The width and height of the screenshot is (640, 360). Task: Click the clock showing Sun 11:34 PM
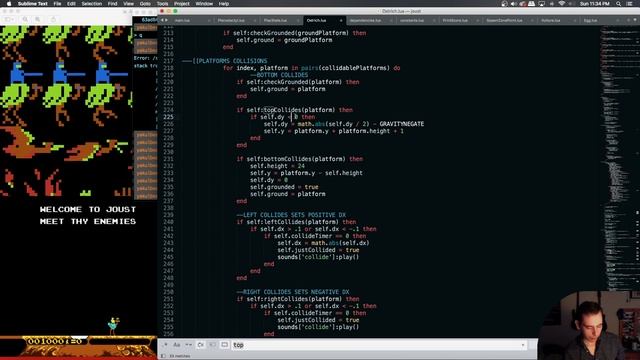pyautogui.click(x=595, y=4)
